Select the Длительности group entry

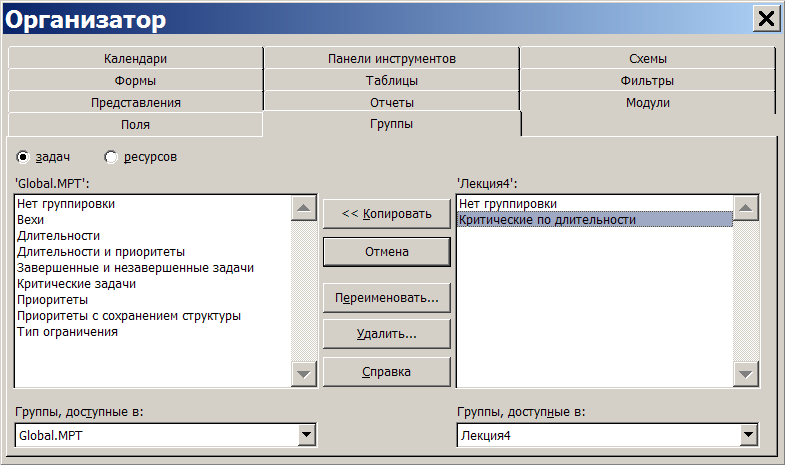click(x=153, y=236)
